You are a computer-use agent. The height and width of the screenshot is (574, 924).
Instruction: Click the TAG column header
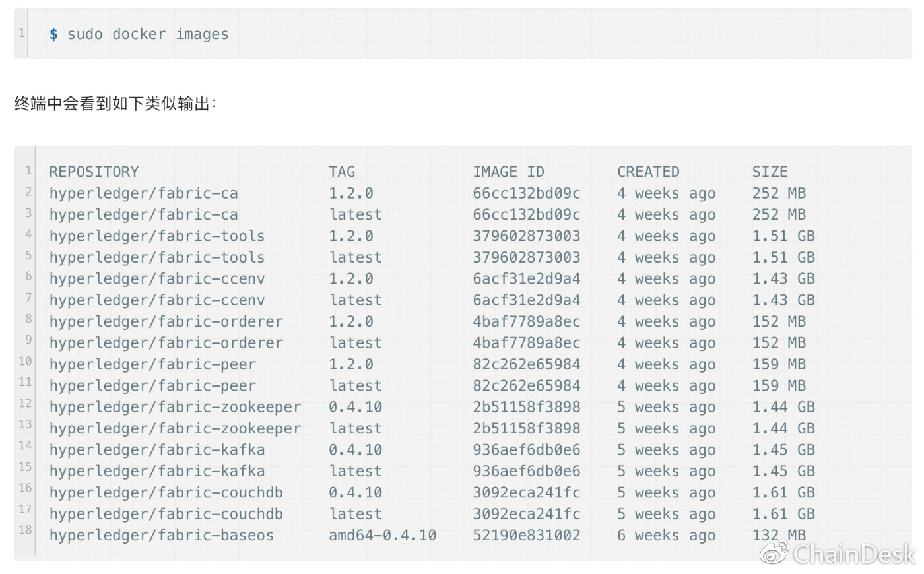coord(342,172)
